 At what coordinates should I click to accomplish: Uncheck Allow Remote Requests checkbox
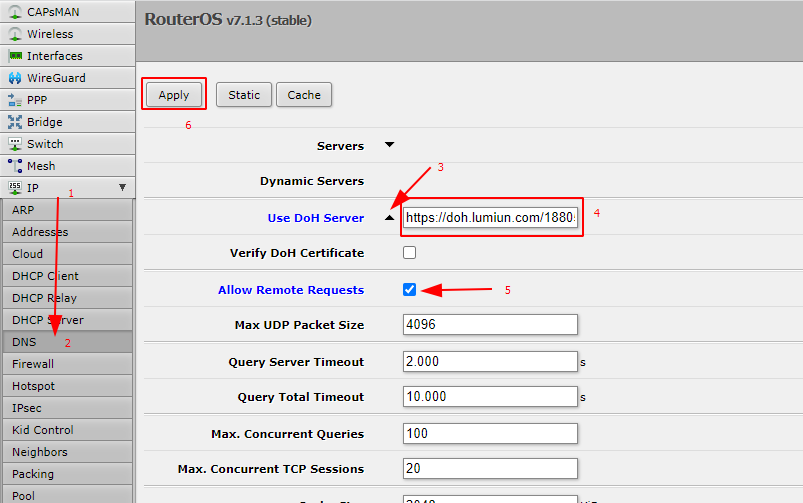(409, 289)
